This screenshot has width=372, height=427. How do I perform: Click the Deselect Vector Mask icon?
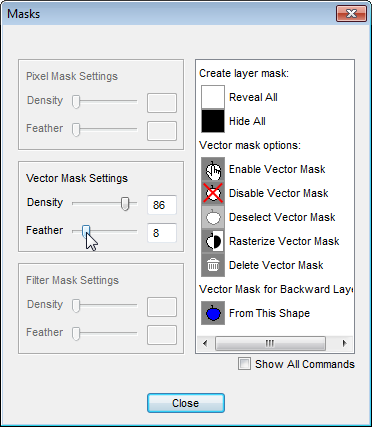pos(213,217)
